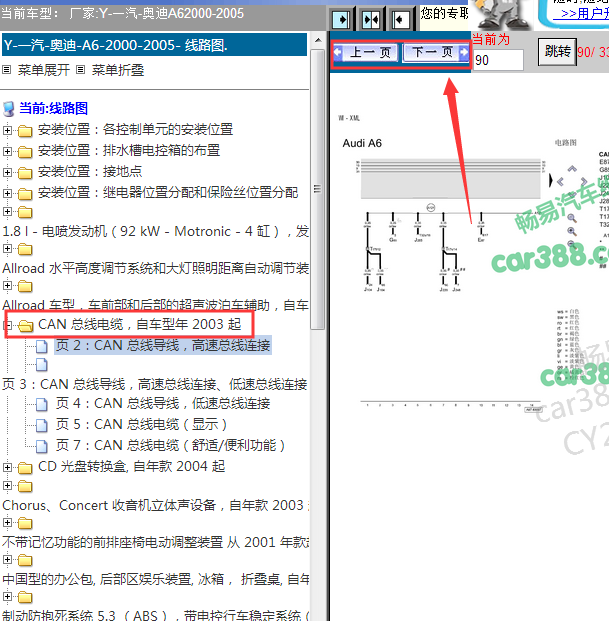Expand the 制动防抱死系统 5.3 folder node

[7, 596]
